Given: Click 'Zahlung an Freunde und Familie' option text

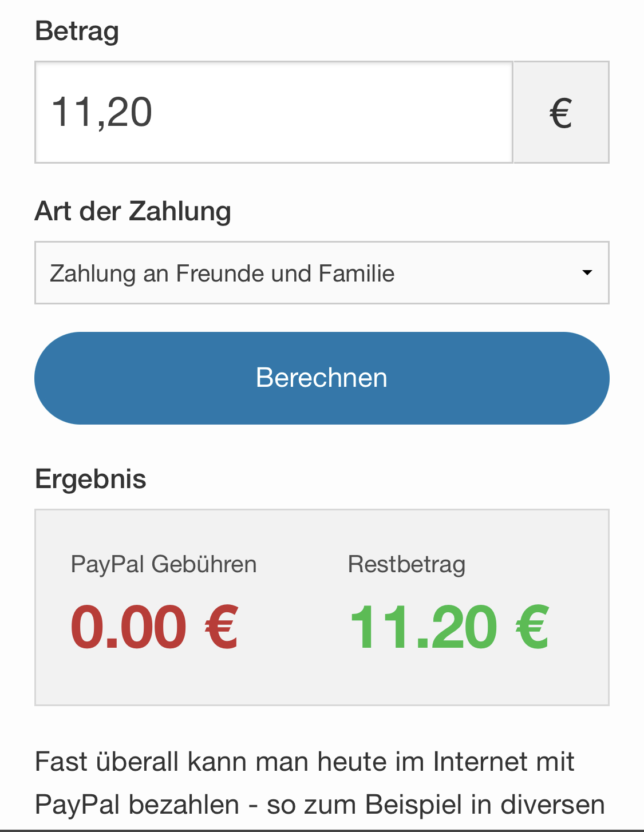Looking at the screenshot, I should [222, 274].
